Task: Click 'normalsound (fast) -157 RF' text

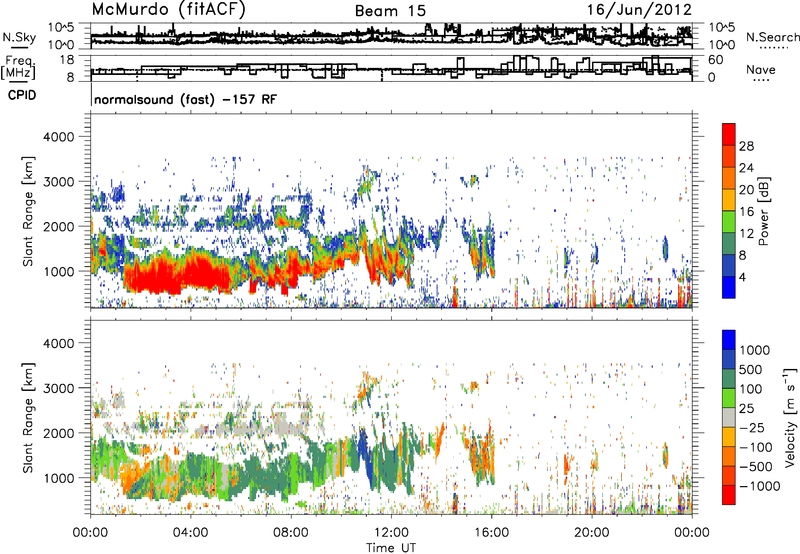Action: [186, 99]
